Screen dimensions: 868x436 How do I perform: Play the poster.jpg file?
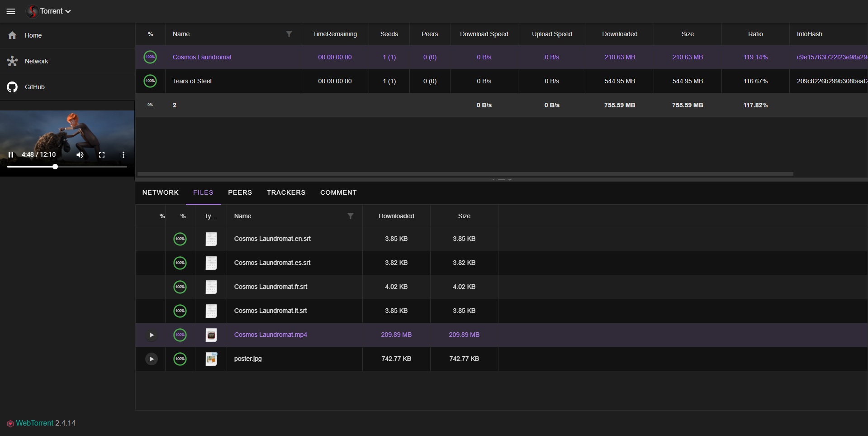point(152,359)
